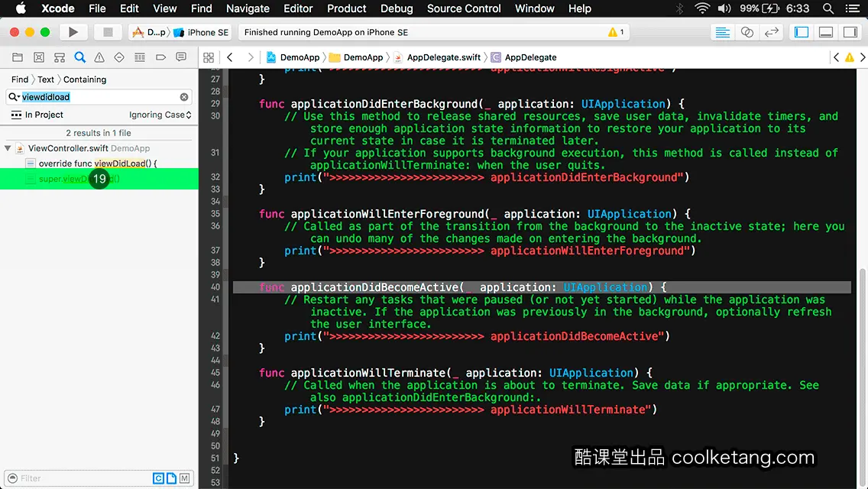The height and width of the screenshot is (489, 868).
Task: Open the Apple menu
Action: click(21, 8)
